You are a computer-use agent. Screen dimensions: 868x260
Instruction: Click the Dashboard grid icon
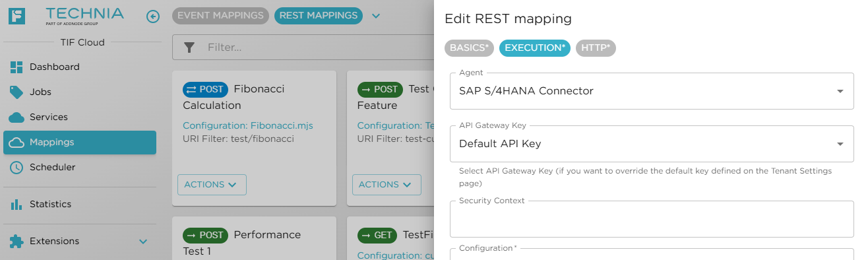pyautogui.click(x=16, y=67)
